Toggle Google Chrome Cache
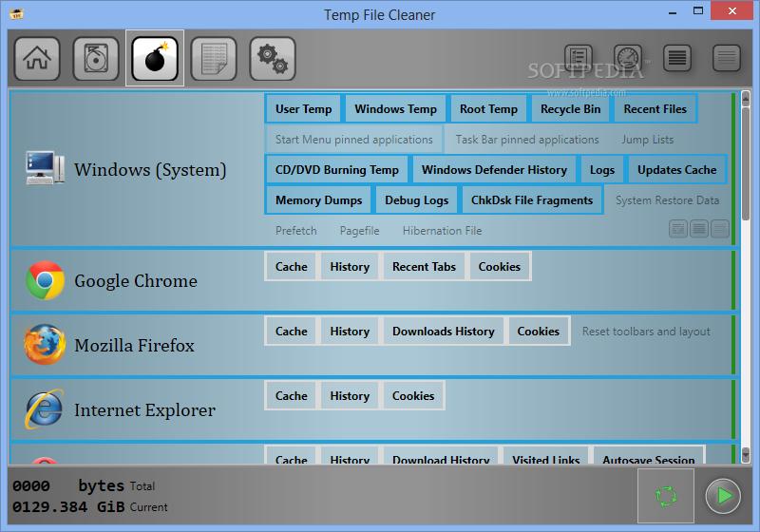 [x=292, y=267]
